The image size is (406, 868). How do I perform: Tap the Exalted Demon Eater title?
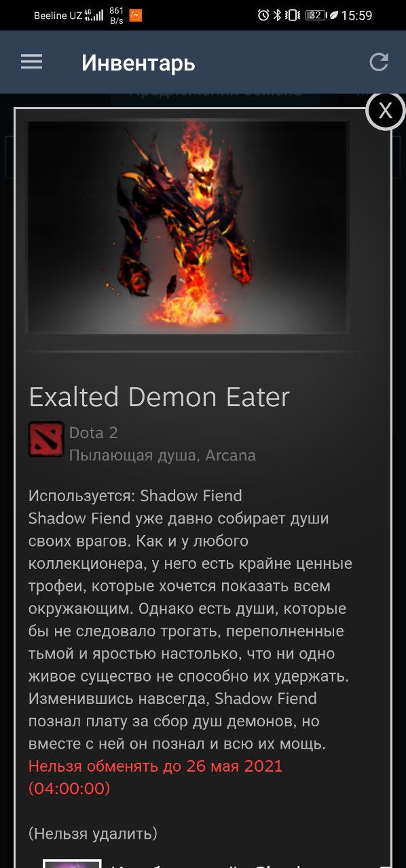(160, 397)
